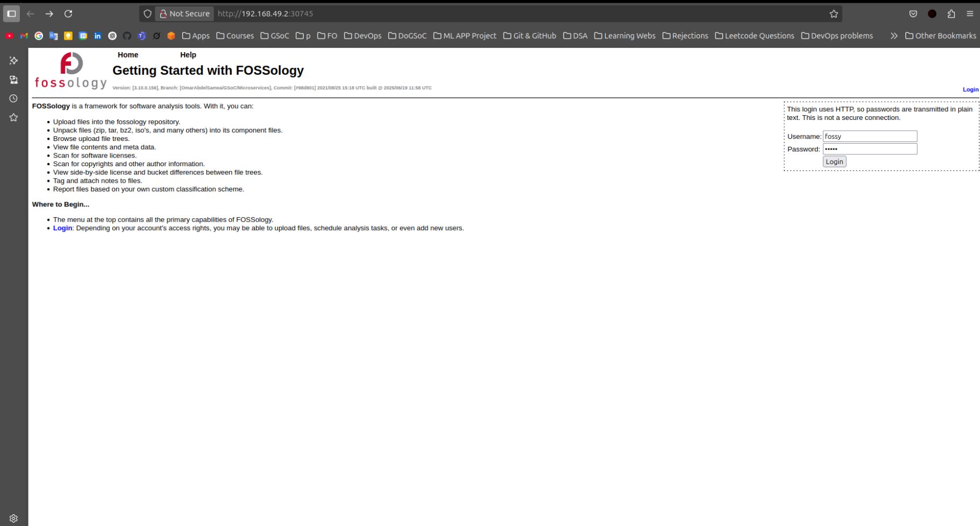Click the top-right Login link
Screen dimensions: 980x526
[x=970, y=89]
